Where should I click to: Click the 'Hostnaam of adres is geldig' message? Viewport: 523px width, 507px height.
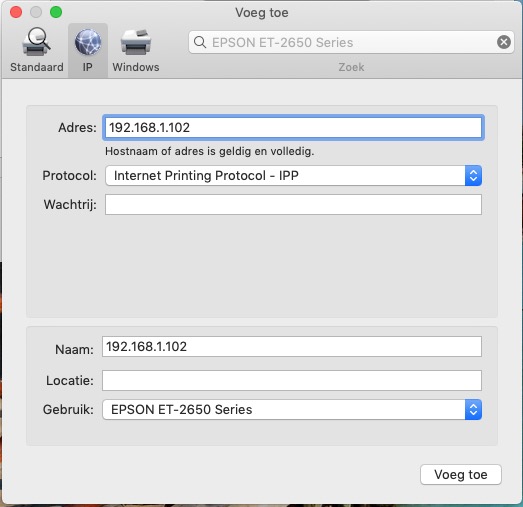click(209, 151)
